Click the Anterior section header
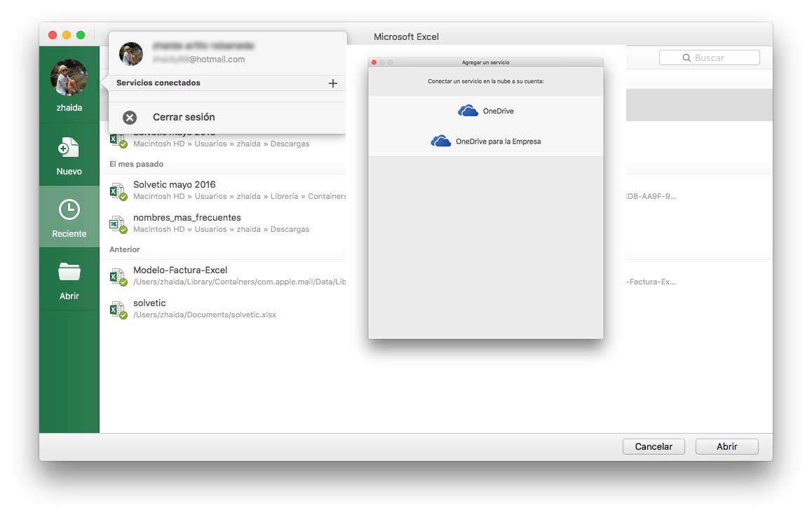Image resolution: width=812 pixels, height=517 pixels. (124, 249)
